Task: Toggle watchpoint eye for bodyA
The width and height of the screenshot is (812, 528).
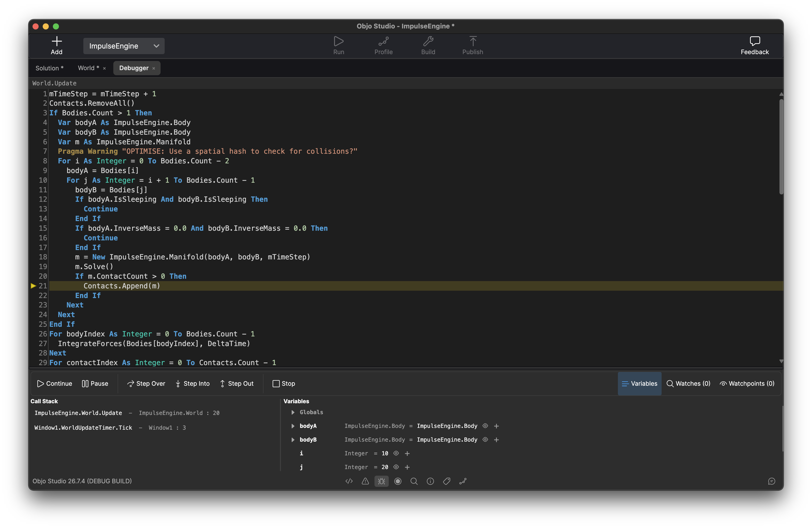Action: pos(485,426)
